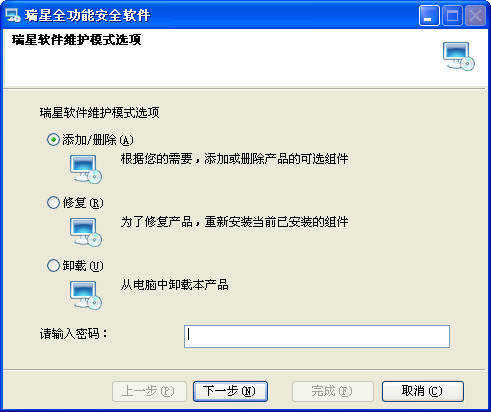Screen dimensions: 491x412
Task: Click the icon beside add/remove description
Action: click(86, 169)
